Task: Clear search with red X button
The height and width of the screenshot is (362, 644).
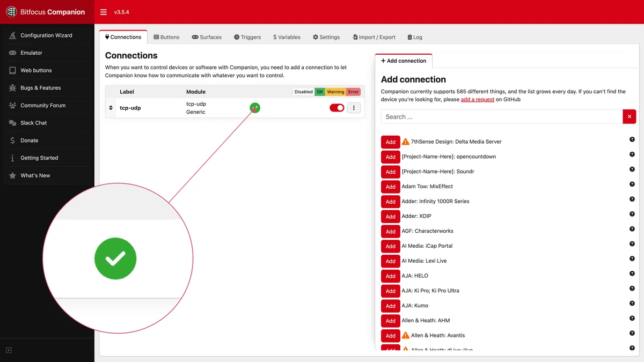Action: coord(629,116)
